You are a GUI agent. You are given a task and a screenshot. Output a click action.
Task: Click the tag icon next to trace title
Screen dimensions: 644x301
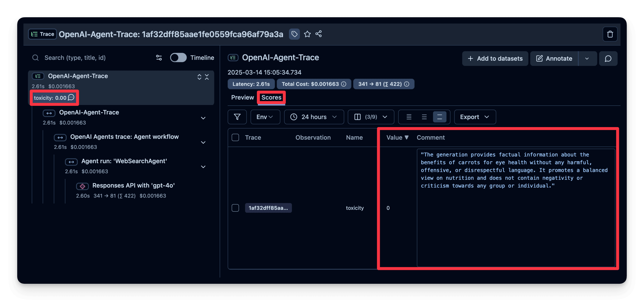(294, 34)
